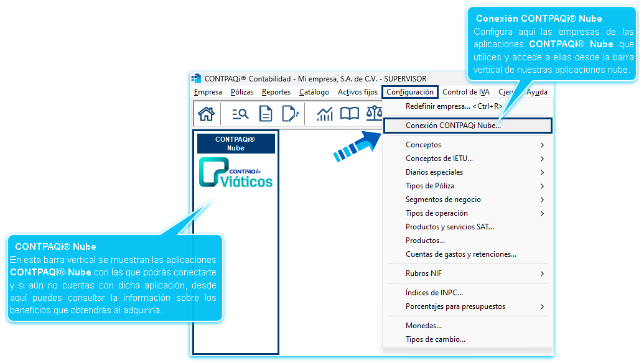The height and width of the screenshot is (363, 644).
Task: Expand the Conceptos de IETU submenu arrow
Action: (542, 159)
